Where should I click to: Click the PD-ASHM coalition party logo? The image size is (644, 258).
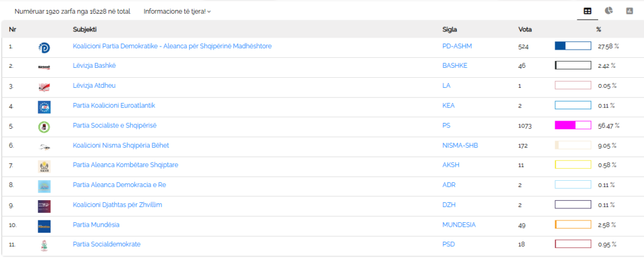[44, 47]
